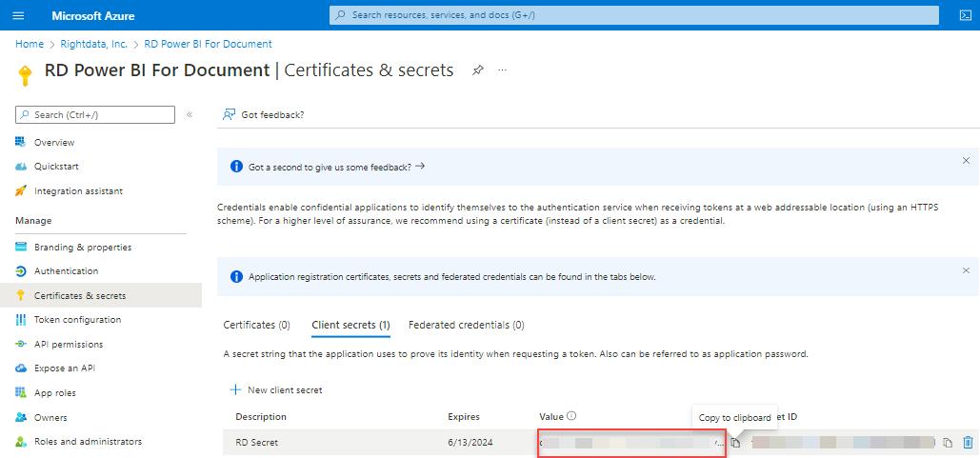The image size is (980, 458).
Task: Copy the secret value to clipboard
Action: pyautogui.click(x=735, y=443)
